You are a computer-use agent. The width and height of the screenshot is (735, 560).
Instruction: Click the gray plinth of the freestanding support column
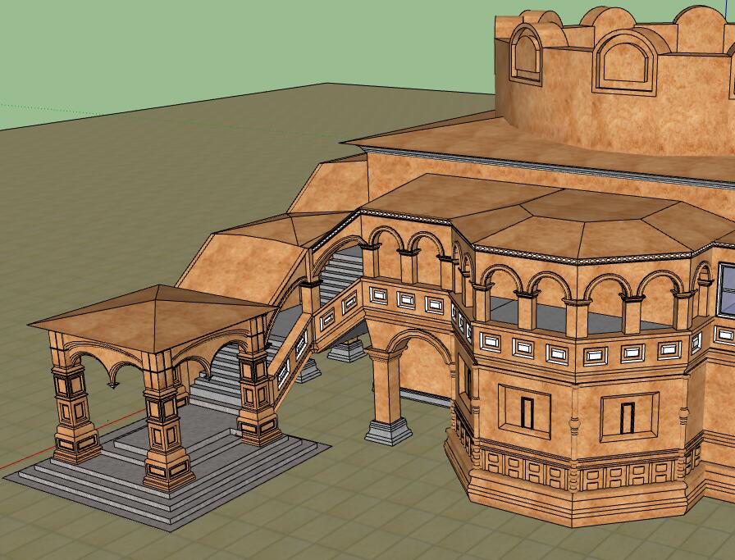[387, 432]
